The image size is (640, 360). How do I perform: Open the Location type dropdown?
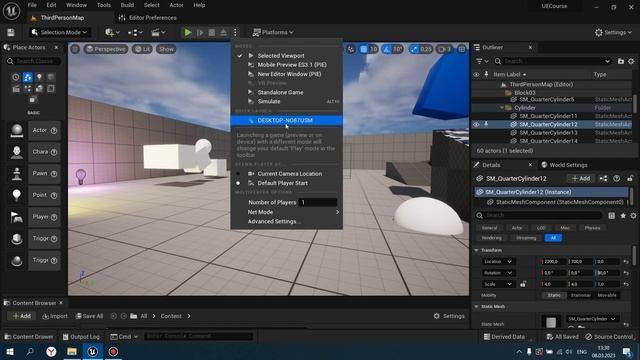point(498,262)
